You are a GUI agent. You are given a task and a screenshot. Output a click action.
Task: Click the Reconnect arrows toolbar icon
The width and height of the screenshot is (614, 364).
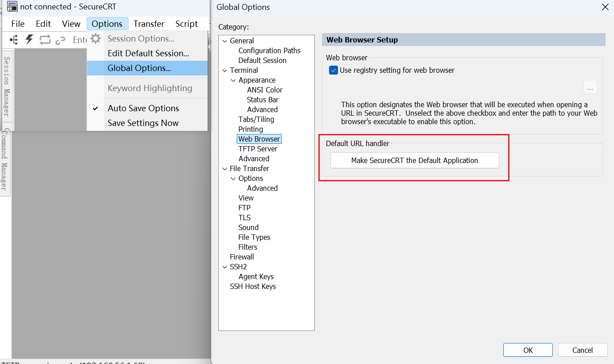click(45, 40)
